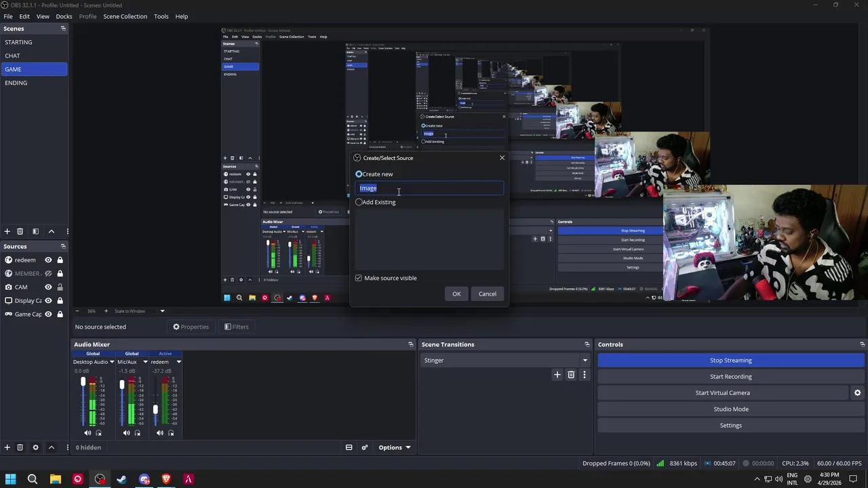This screenshot has height=488, width=868.
Task: Undock the Controls panel
Action: 862,344
